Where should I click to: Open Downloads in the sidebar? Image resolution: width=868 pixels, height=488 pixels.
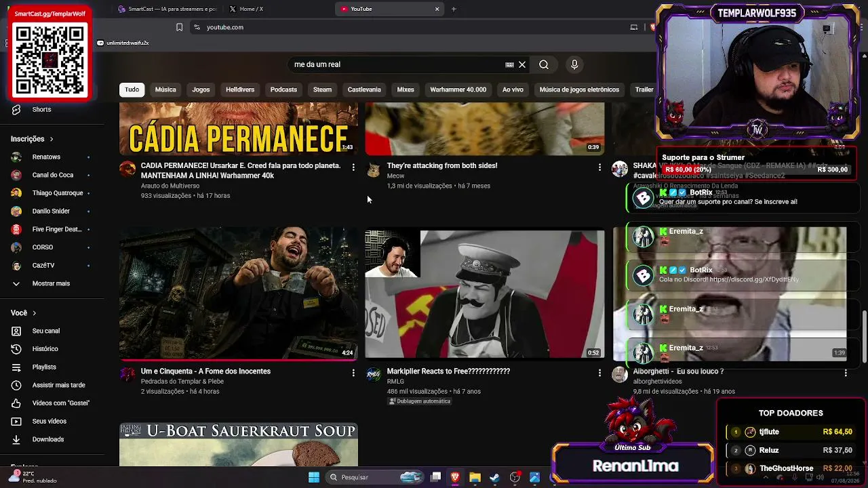[x=52, y=439]
